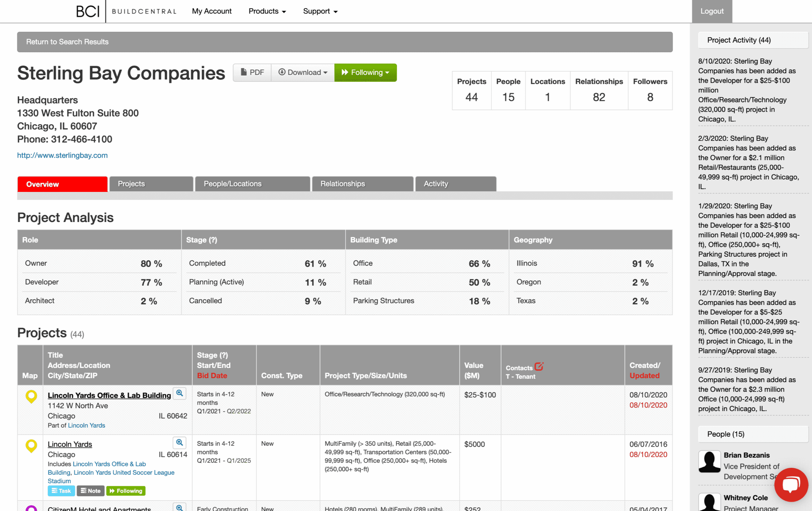Image resolution: width=812 pixels, height=511 pixels.
Task: Export company profile as PDF
Action: 252,73
